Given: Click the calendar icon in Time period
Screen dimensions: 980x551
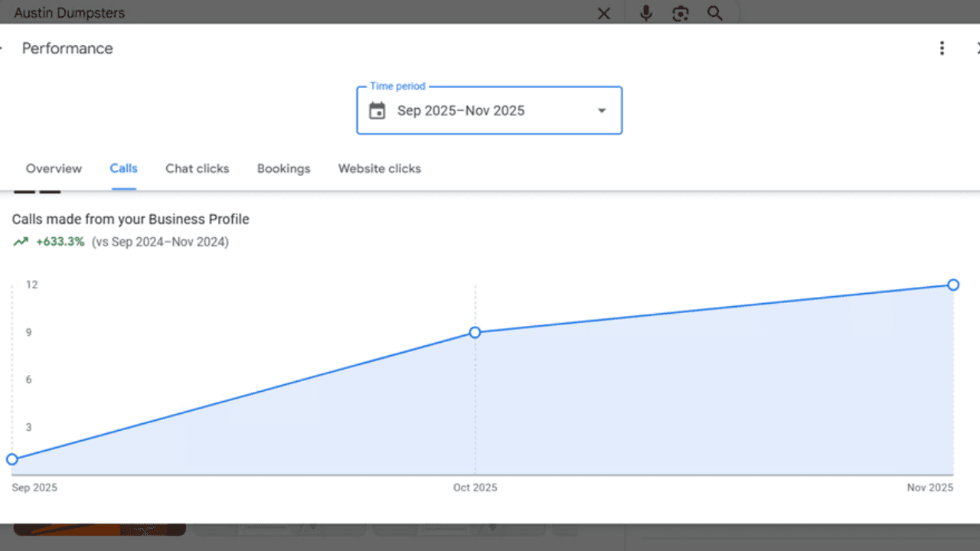Looking at the screenshot, I should click(377, 111).
